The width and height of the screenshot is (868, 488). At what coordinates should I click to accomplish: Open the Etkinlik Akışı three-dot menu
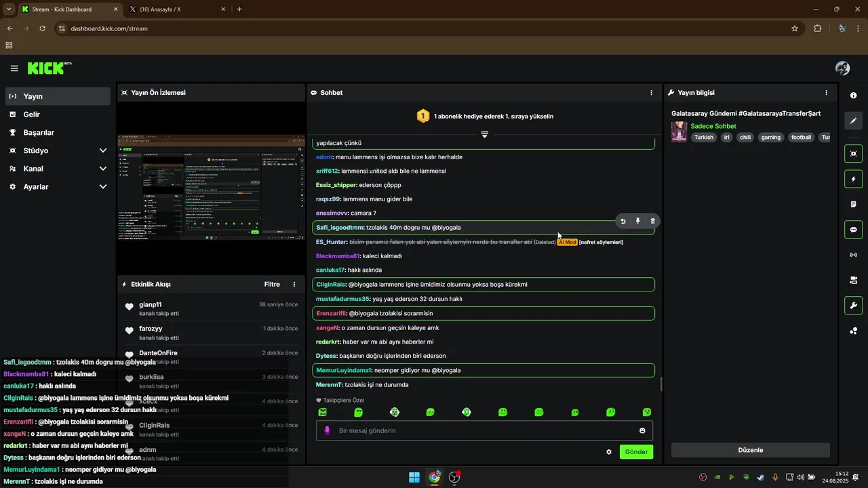[x=294, y=285]
